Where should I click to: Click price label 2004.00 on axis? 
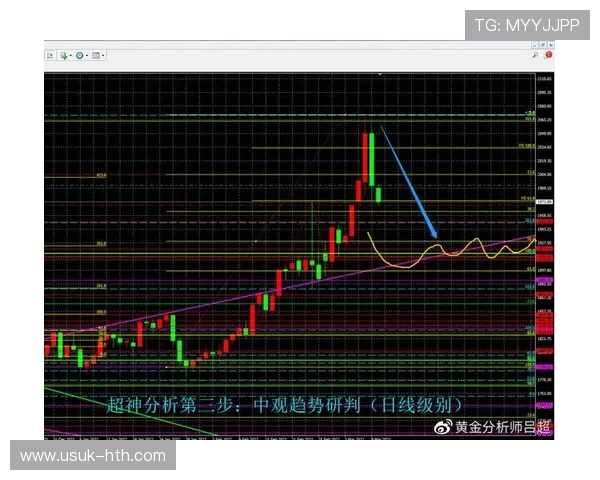544,175
